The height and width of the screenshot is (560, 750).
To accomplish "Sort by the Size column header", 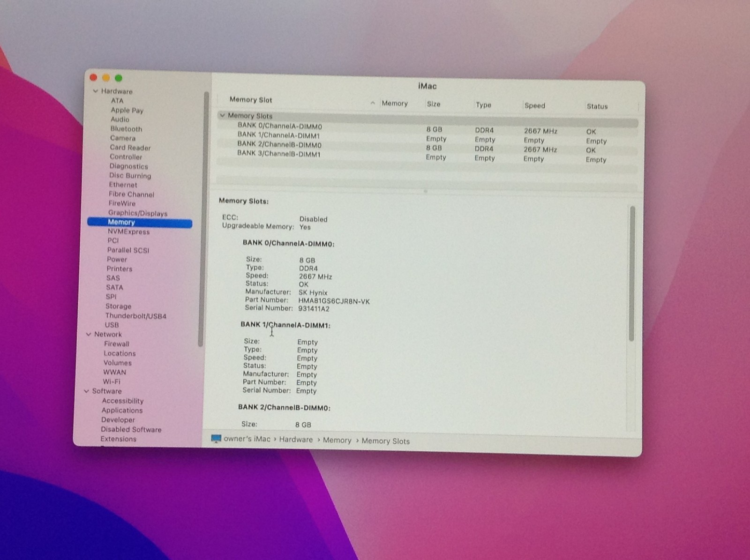I will coord(434,104).
